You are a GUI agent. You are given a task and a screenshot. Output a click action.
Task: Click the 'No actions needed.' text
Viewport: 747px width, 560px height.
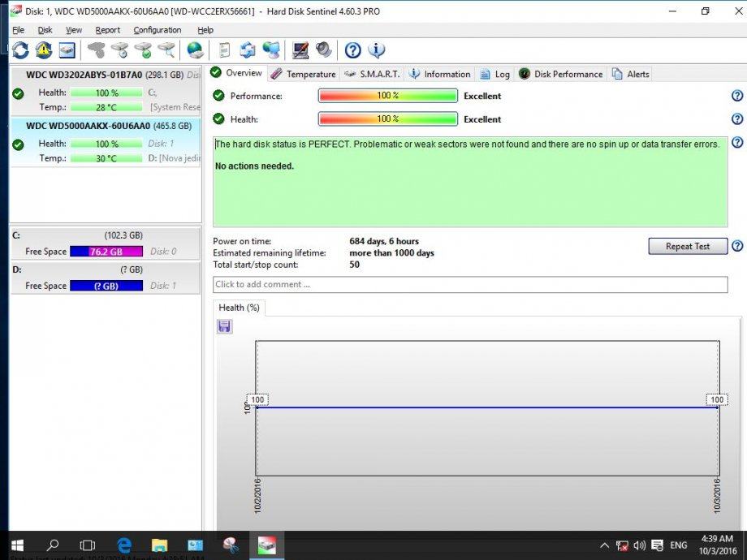point(254,166)
